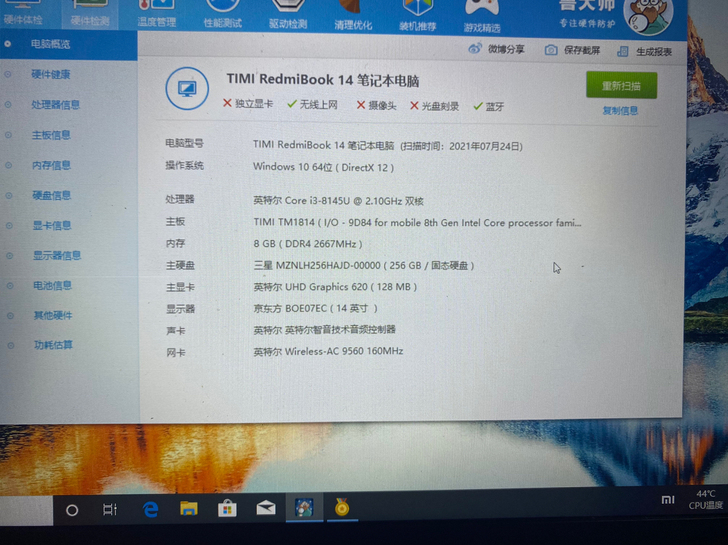
Task: Click the green 重新扫描 button
Action: click(621, 85)
